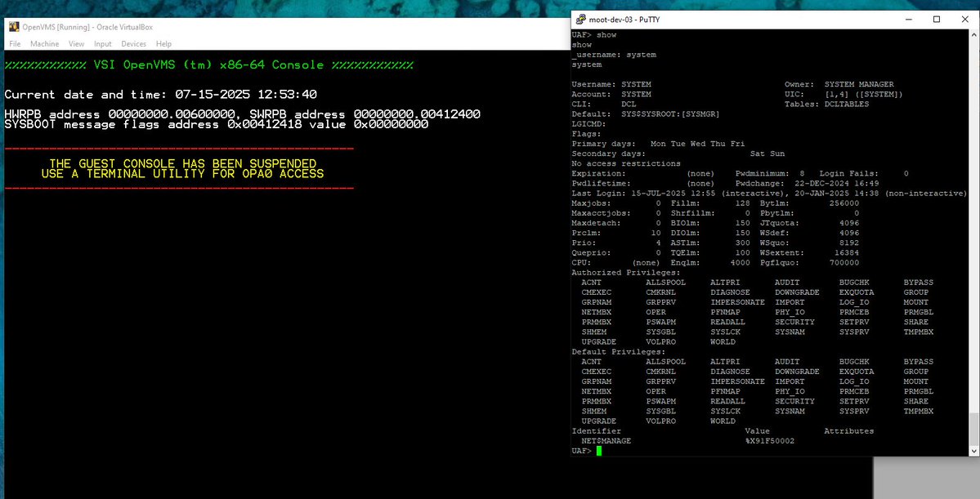The image size is (980, 499).
Task: Click SECURITY under Default Privileges
Action: click(795, 401)
